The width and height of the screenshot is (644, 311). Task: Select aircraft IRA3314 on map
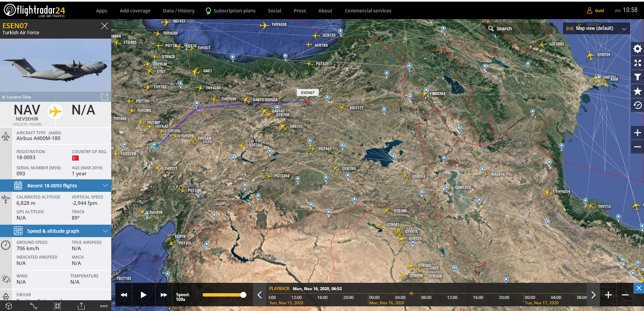pos(485,174)
